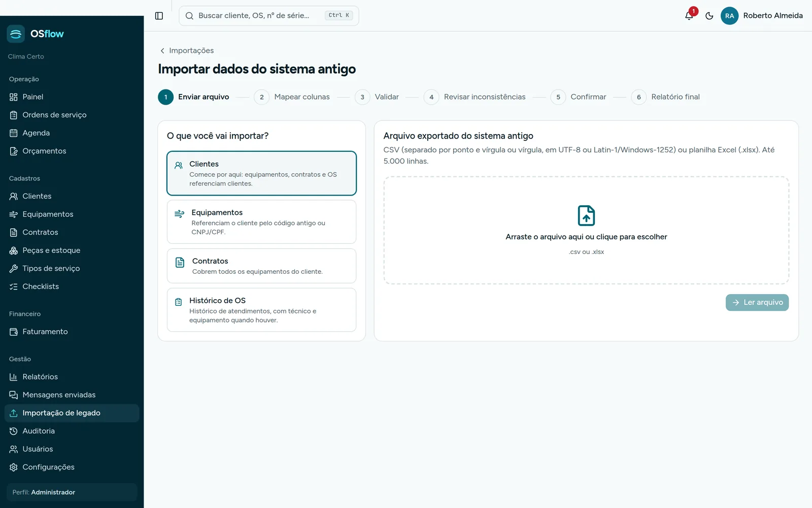Click the Auditoria history icon
This screenshot has height=508, width=812.
pyautogui.click(x=14, y=431)
